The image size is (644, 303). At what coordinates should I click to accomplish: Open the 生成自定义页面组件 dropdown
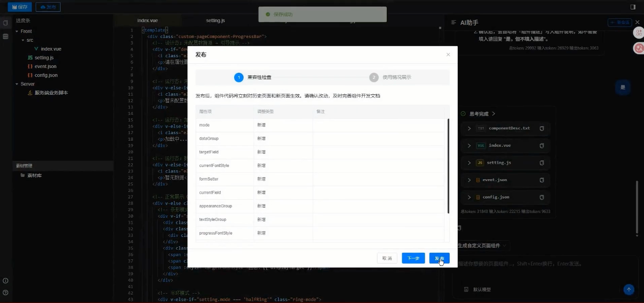pos(483,245)
